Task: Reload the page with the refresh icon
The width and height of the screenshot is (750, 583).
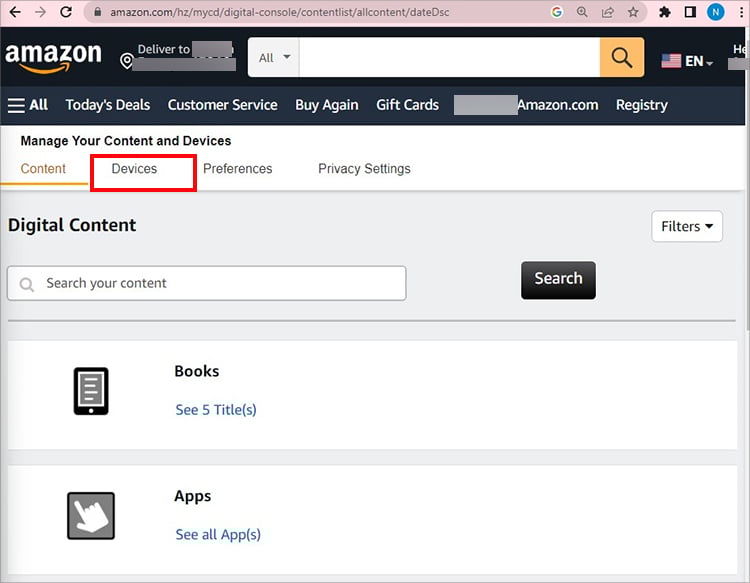Action: [66, 12]
